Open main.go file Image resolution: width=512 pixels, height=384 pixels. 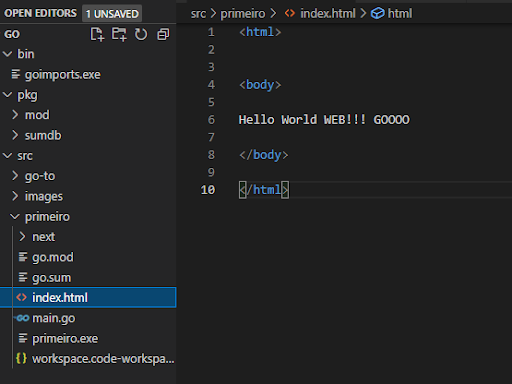[x=88, y=318]
